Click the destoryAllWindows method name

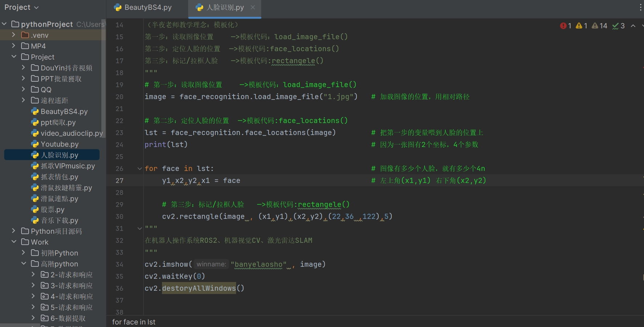pyautogui.click(x=199, y=288)
